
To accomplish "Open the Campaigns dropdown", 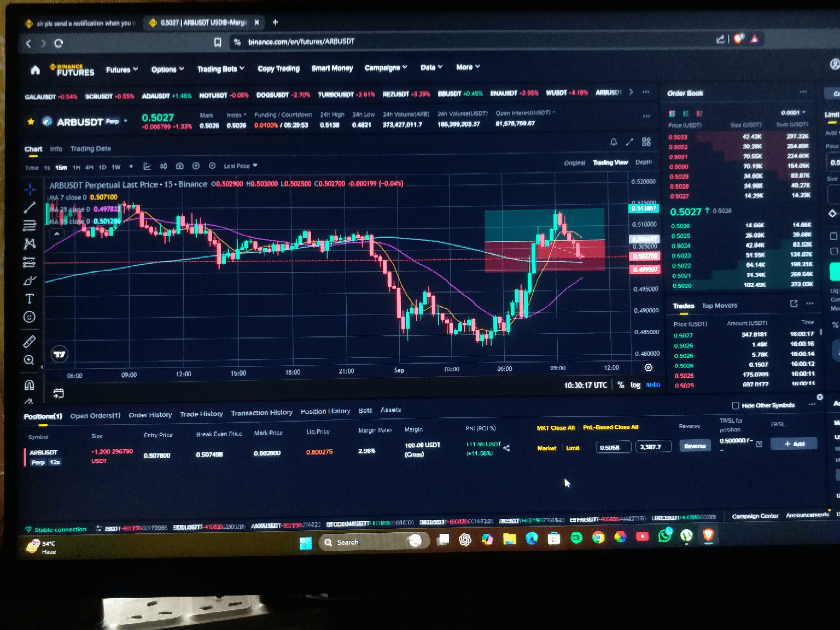I will [x=386, y=68].
